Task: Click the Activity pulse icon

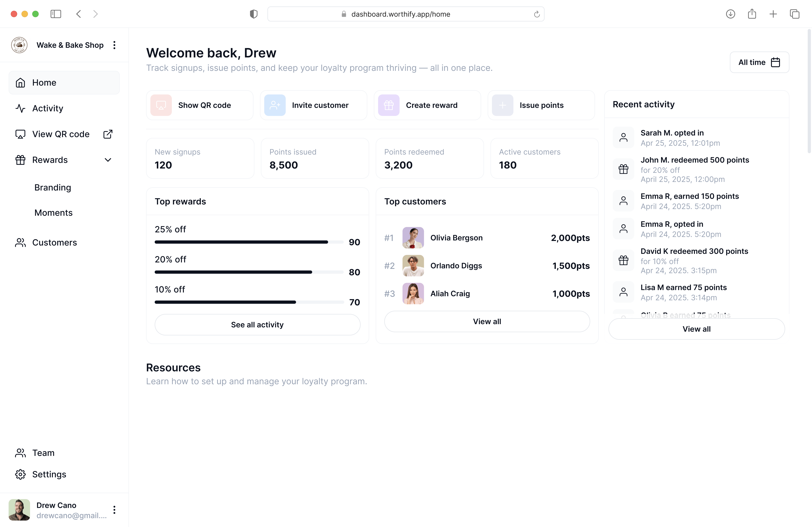Action: tap(20, 108)
